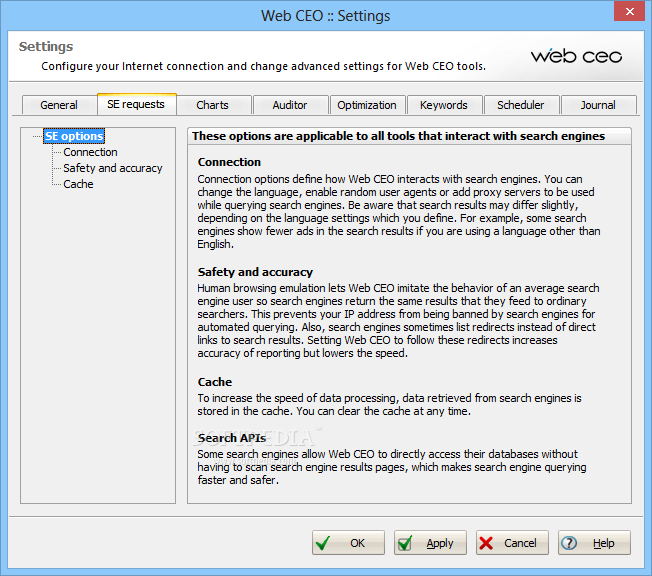Click the Connection heading in description pane
652x576 pixels.
click(x=229, y=162)
